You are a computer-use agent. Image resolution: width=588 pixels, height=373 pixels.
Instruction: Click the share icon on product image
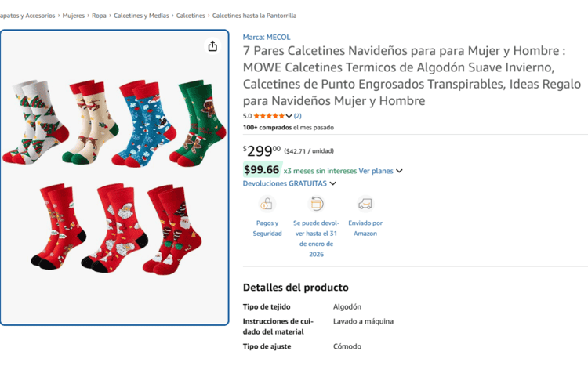point(212,46)
